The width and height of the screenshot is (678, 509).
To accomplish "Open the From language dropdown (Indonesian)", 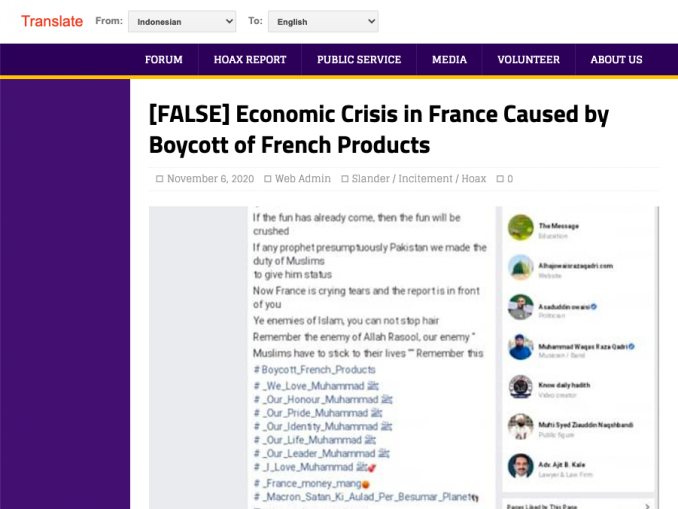I will pos(182,22).
